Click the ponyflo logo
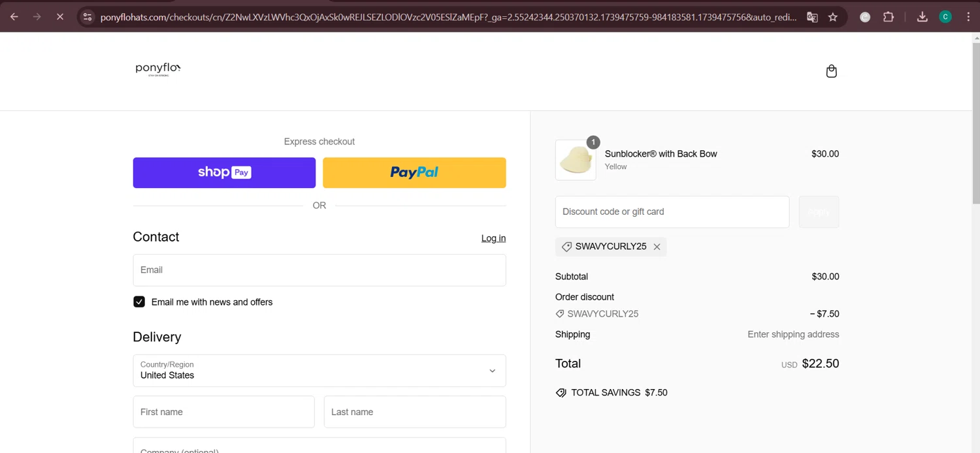Image resolution: width=980 pixels, height=453 pixels. [157, 69]
